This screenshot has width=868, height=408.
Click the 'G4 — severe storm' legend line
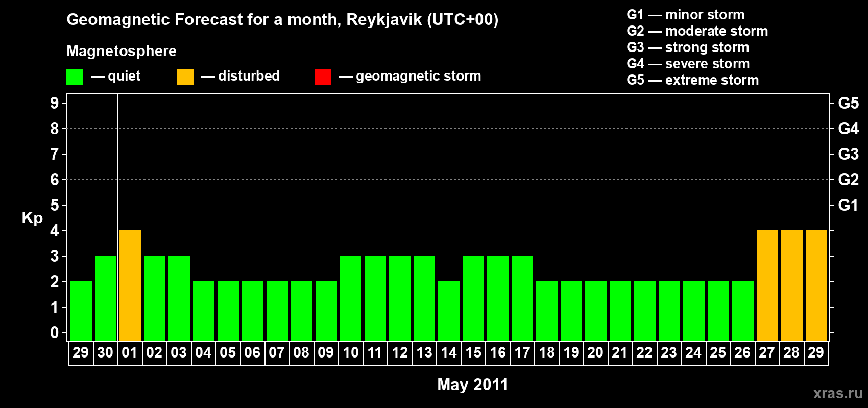coord(688,64)
